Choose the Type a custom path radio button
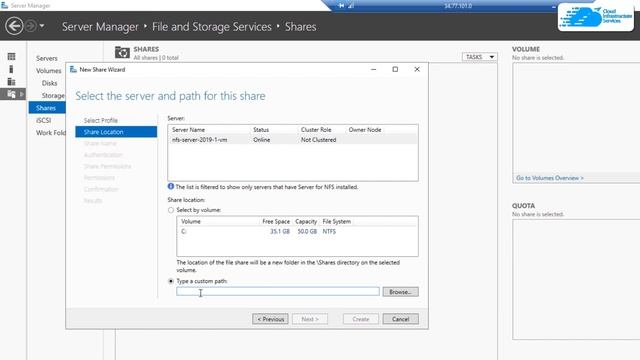This screenshot has width=640, height=360. (x=171, y=281)
